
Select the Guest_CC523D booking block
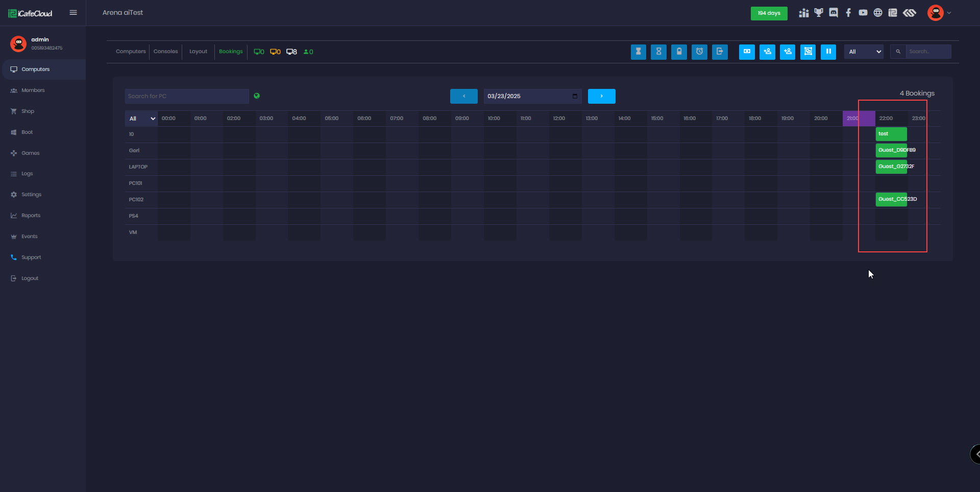tap(891, 199)
